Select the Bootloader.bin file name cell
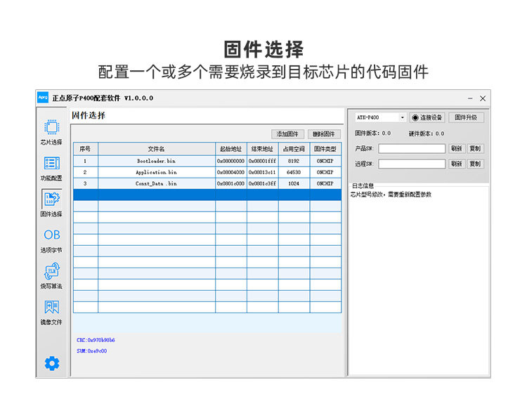The image size is (527, 420). click(x=157, y=161)
